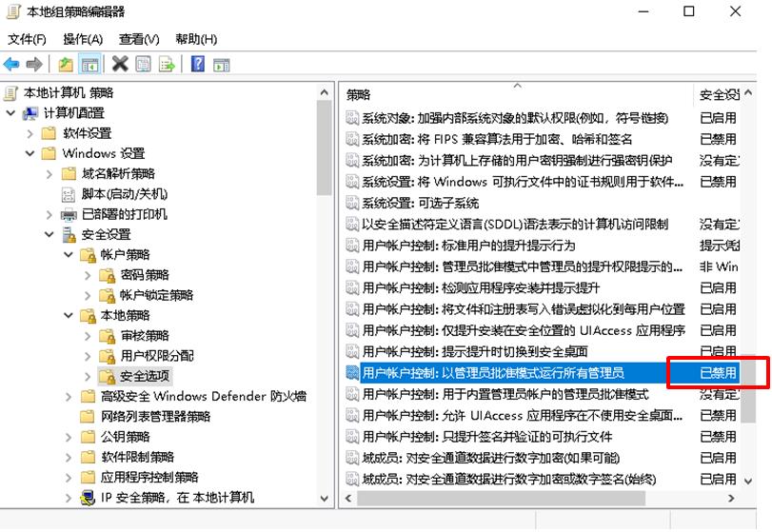The image size is (772, 532).
Task: Open the 查看(V) menu
Action: [139, 39]
